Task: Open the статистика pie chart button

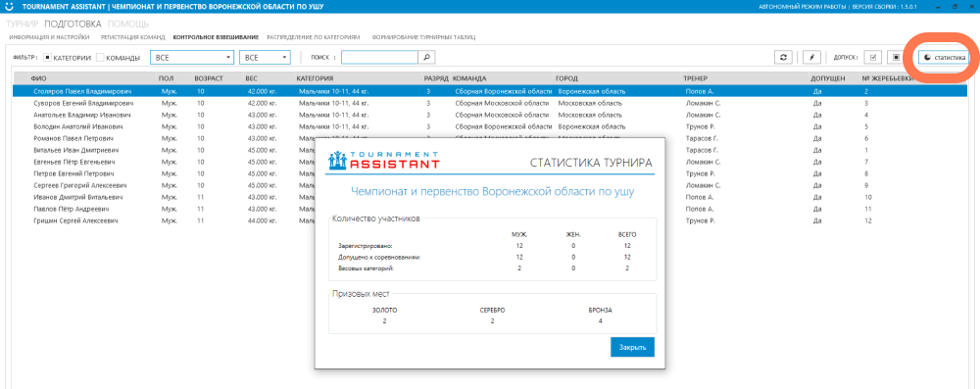Action: tap(945, 57)
